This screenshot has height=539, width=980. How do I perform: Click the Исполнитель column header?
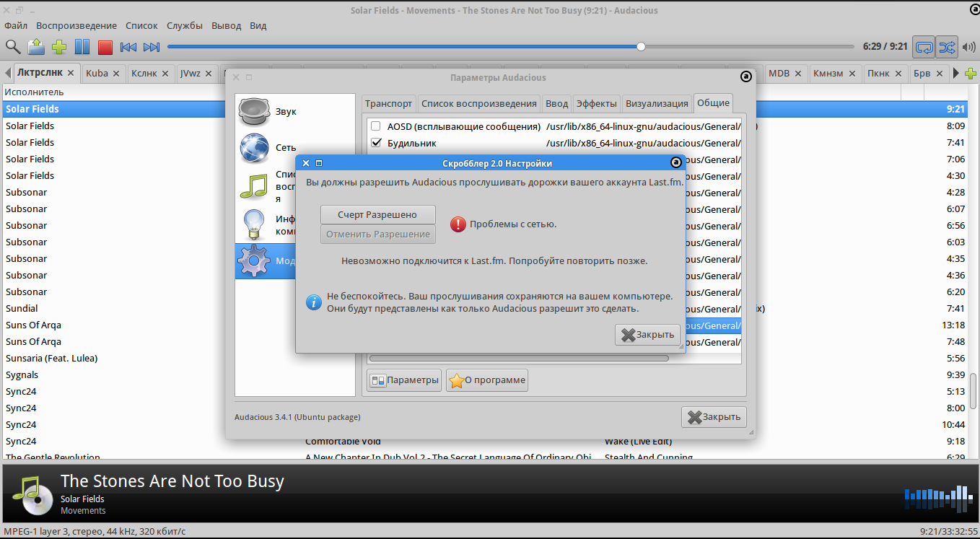35,92
